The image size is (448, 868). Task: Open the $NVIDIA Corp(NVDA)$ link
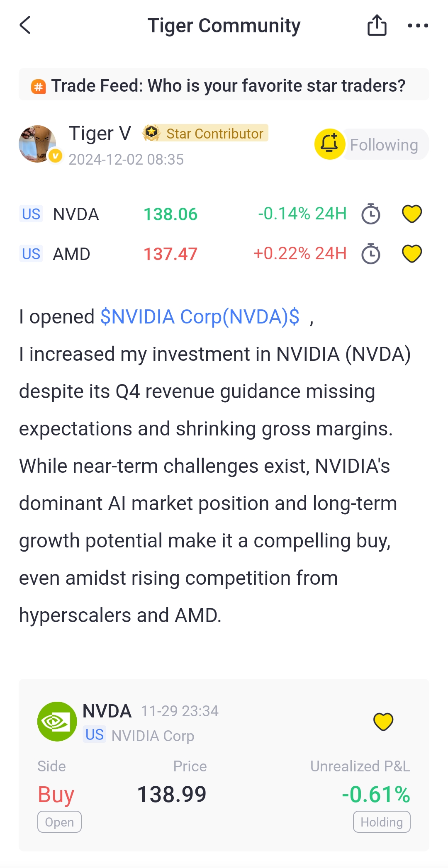[200, 317]
